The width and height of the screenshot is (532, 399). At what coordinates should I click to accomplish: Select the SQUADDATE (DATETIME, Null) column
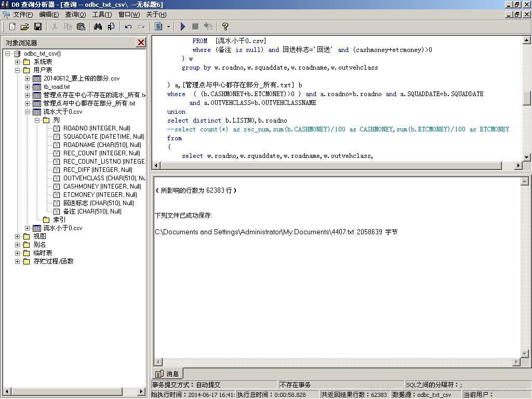pyautogui.click(x=104, y=137)
